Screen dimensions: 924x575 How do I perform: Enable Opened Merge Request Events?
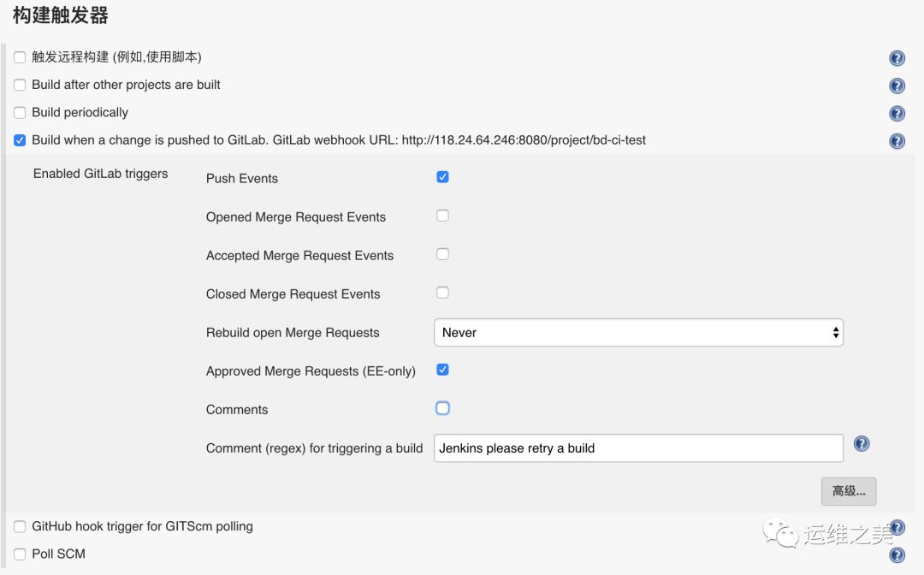coord(442,216)
